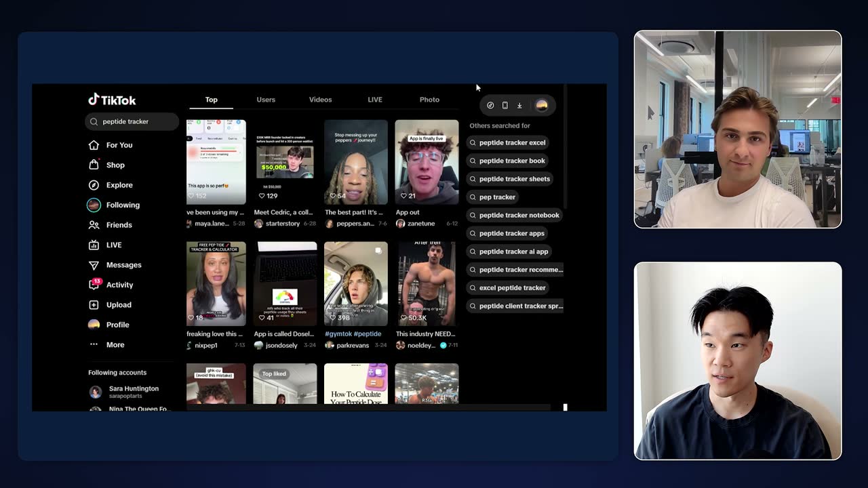868x488 pixels.
Task: Select the For You menu label
Action: pyautogui.click(x=119, y=145)
